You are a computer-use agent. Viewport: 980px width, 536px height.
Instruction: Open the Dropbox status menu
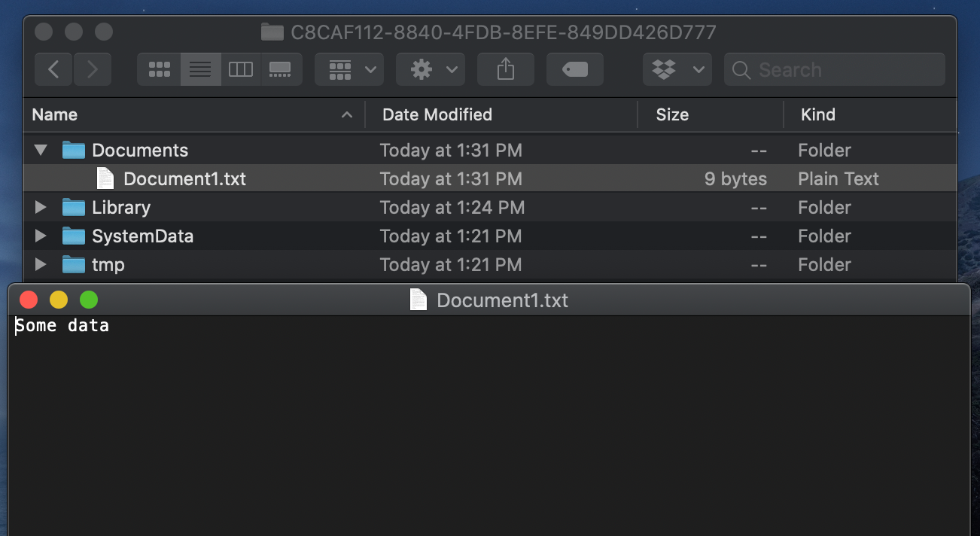[x=677, y=69]
